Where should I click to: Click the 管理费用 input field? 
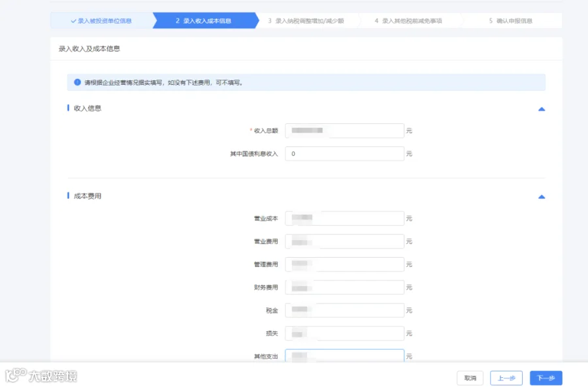click(x=344, y=264)
